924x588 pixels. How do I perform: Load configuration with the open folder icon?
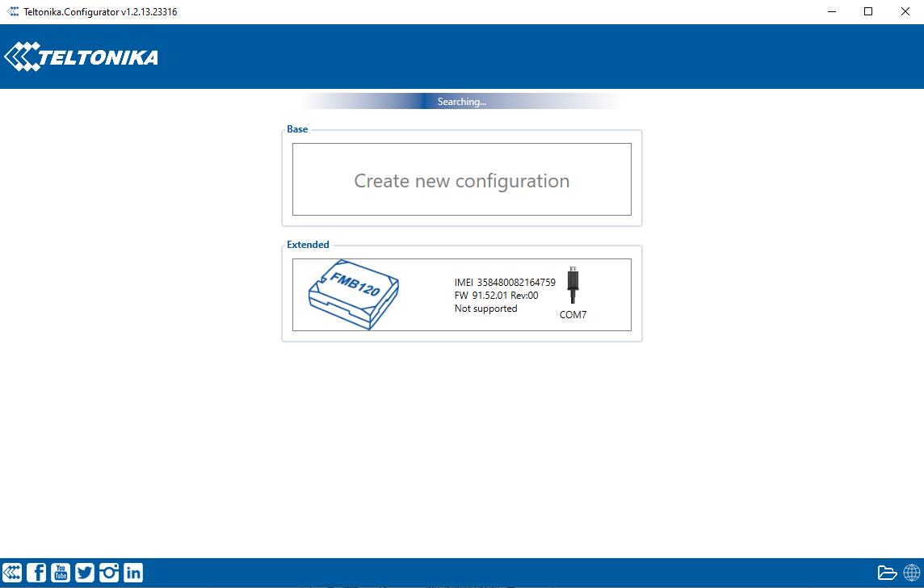pos(887,573)
